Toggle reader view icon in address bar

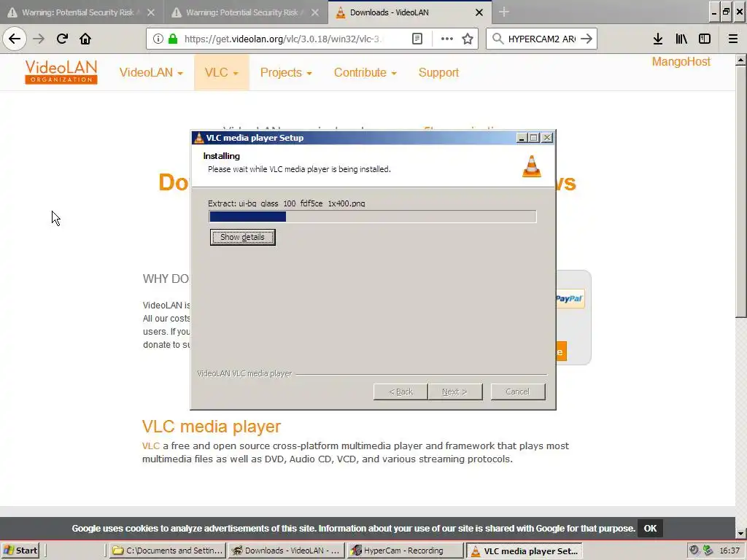tap(417, 39)
